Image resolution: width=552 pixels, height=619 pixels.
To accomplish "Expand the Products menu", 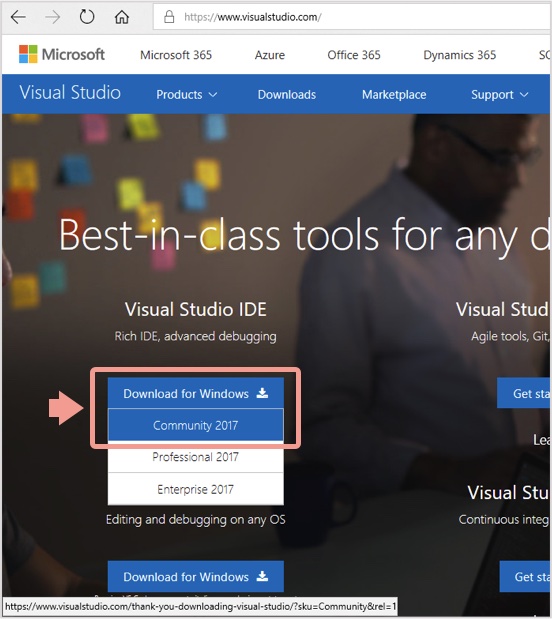I will tap(187, 94).
